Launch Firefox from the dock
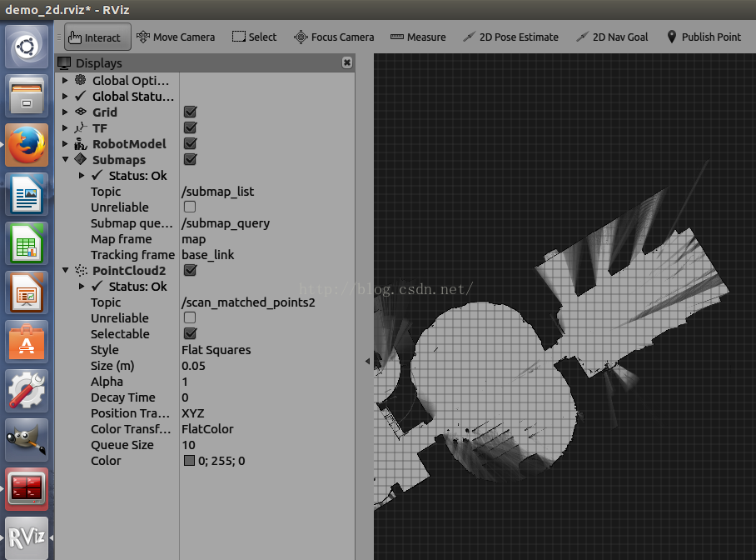756x560 pixels. click(x=27, y=145)
